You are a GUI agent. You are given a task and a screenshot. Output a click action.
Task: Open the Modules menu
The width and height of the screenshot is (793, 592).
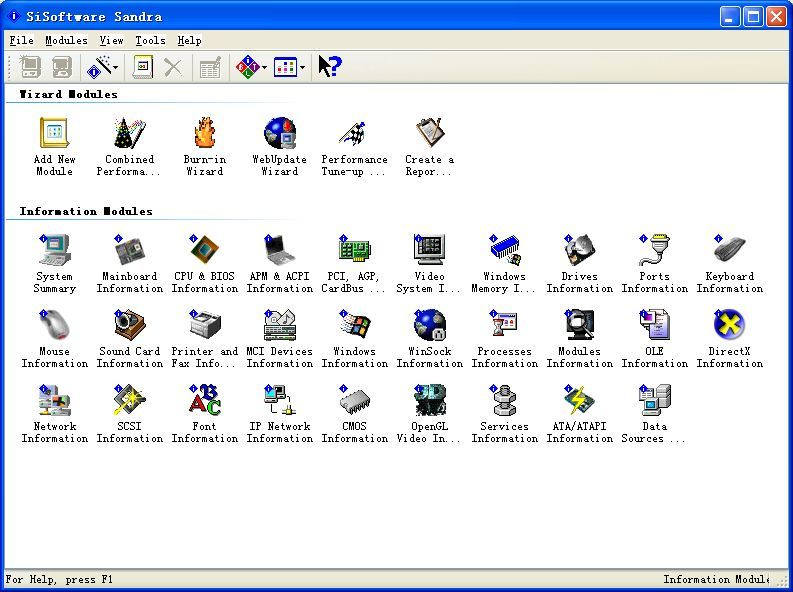66,40
